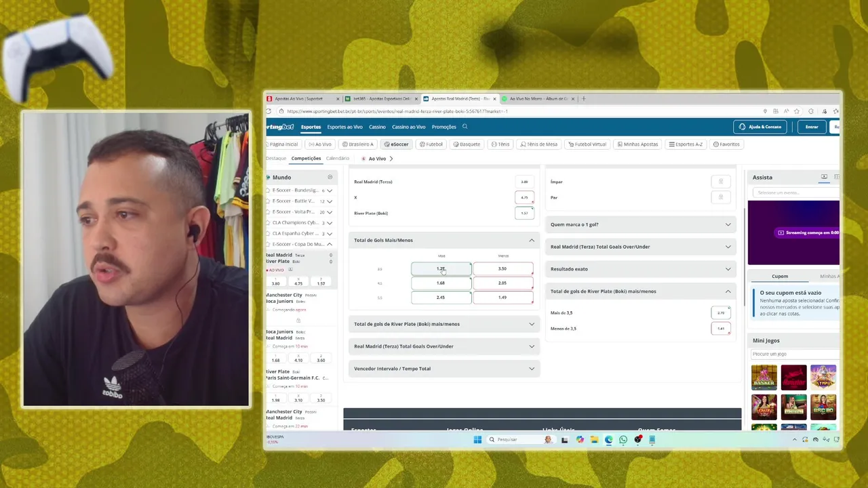Open River Plate vs Paris Saint-Germain match
The height and width of the screenshot is (488, 868).
[299, 375]
